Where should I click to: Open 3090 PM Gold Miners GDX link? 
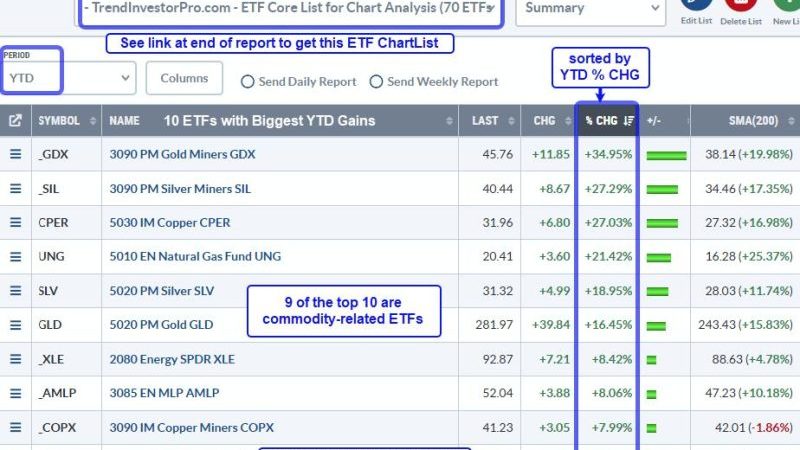[182, 154]
